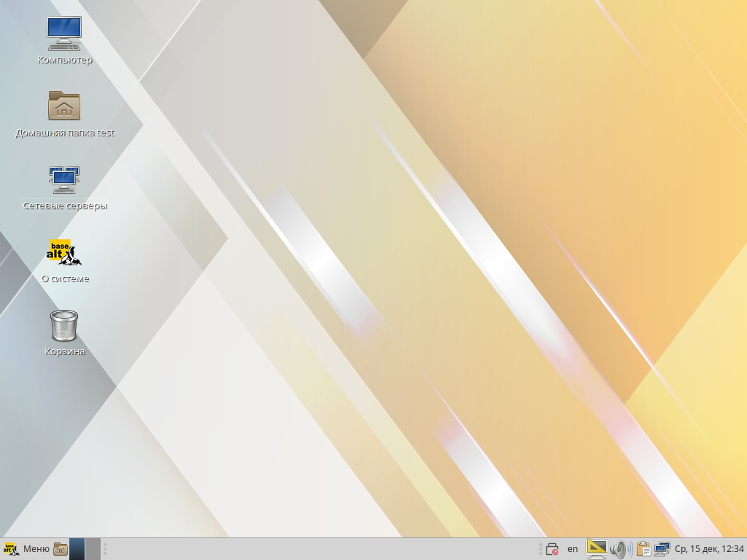This screenshot has height=560, width=747.
Task: Open the clipboard manager tray icon
Action: pyautogui.click(x=643, y=549)
